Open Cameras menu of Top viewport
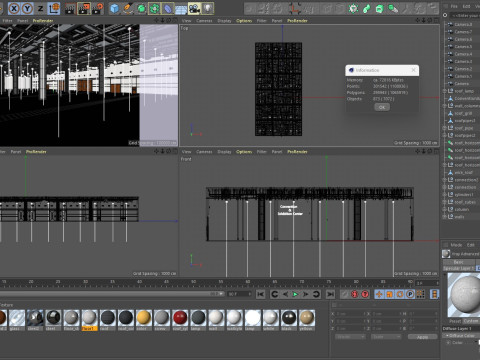 (x=204, y=21)
